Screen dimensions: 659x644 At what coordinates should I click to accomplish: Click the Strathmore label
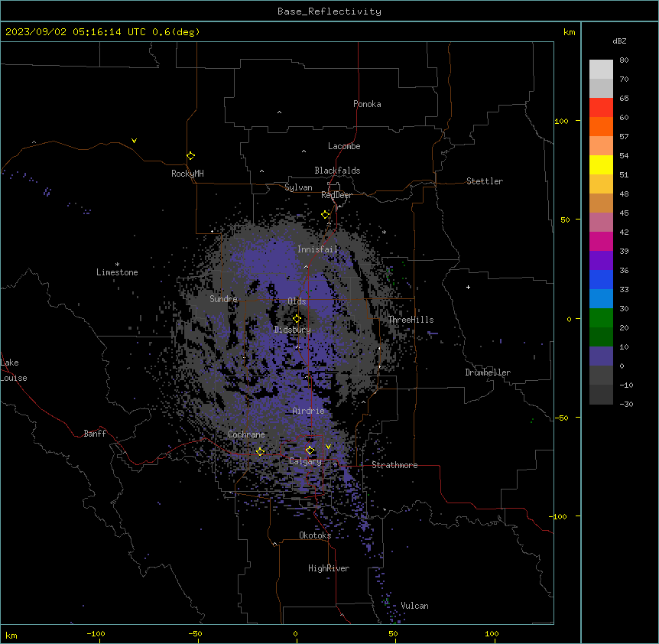click(394, 465)
